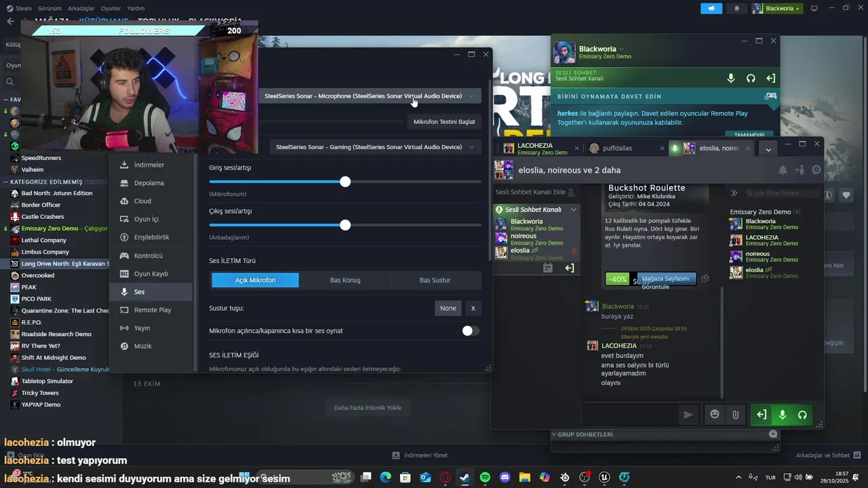Toggle headphones in chat window bottom bar
This screenshot has width=868, height=488.
click(802, 415)
